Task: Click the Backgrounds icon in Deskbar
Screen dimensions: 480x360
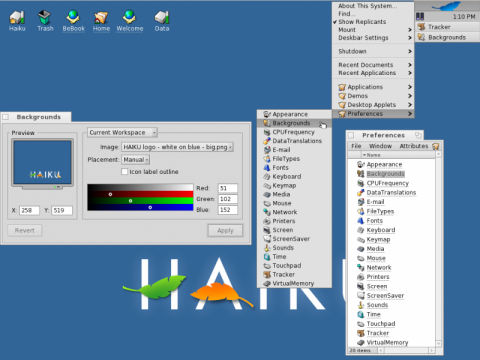Action: click(421, 37)
